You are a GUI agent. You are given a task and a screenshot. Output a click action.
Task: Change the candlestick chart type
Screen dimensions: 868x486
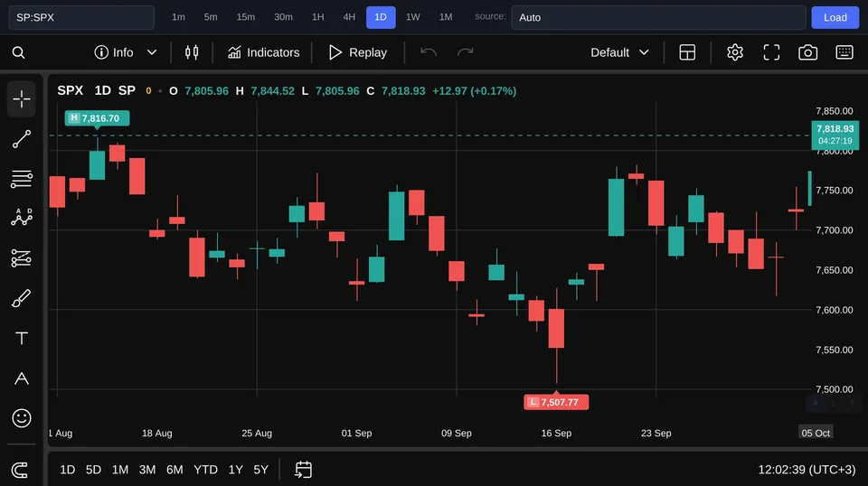[192, 52]
